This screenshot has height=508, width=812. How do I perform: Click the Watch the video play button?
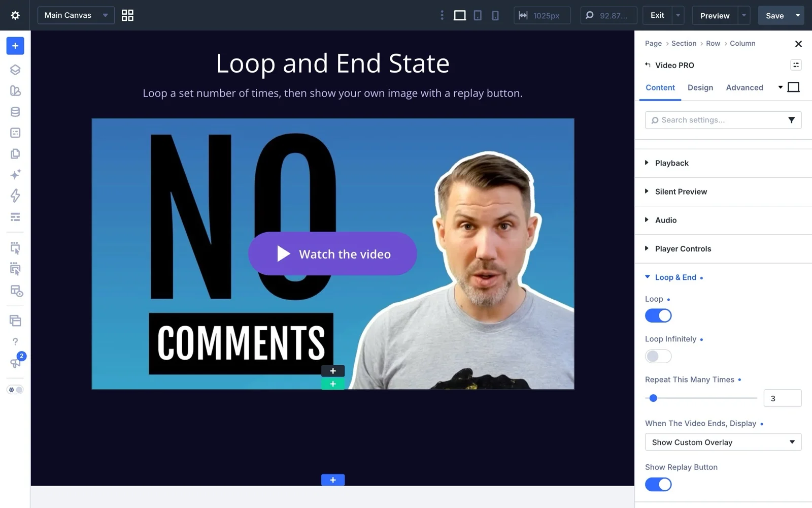332,253
